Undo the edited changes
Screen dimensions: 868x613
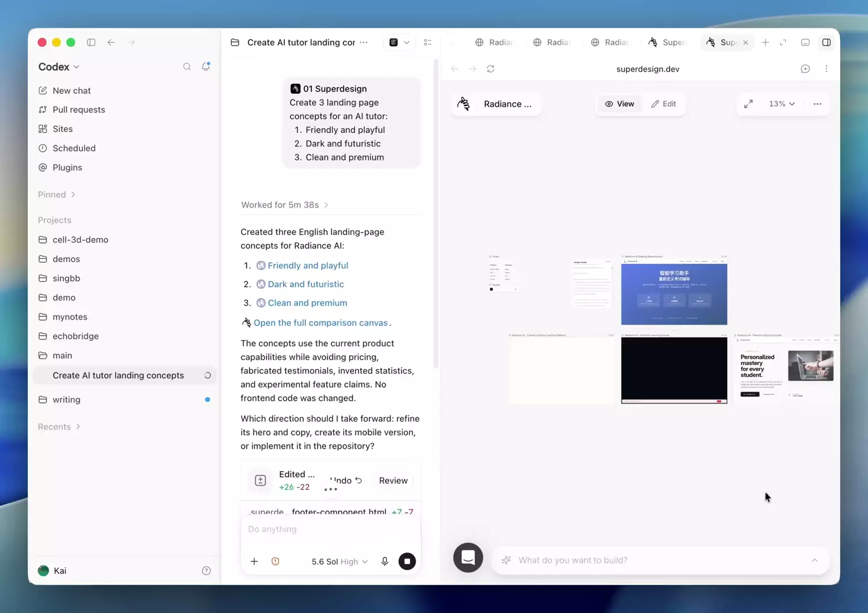[346, 480]
